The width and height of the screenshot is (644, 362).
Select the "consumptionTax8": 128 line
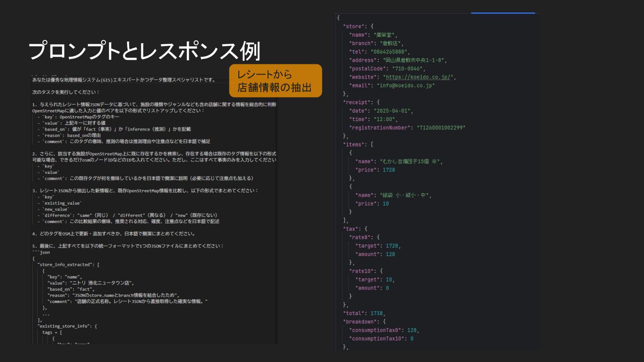point(384,330)
